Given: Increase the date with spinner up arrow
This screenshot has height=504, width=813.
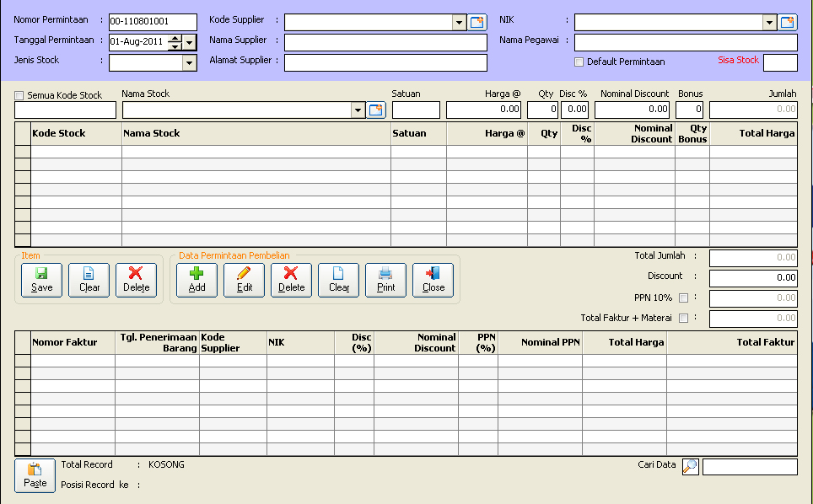Looking at the screenshot, I should point(175,38).
